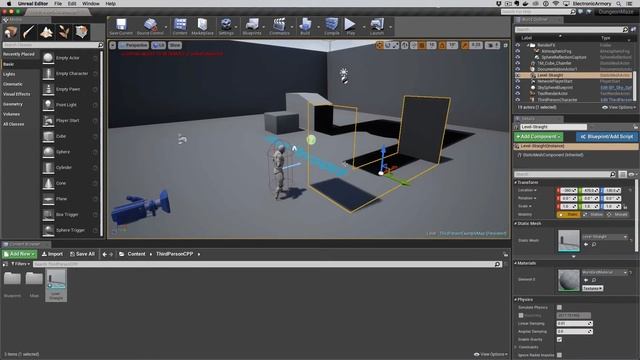Click the material sphere thumbnail

pyautogui.click(x=569, y=280)
